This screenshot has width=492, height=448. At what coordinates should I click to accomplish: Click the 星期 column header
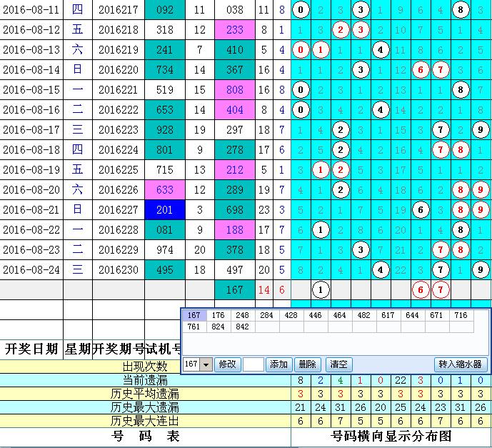click(x=78, y=349)
